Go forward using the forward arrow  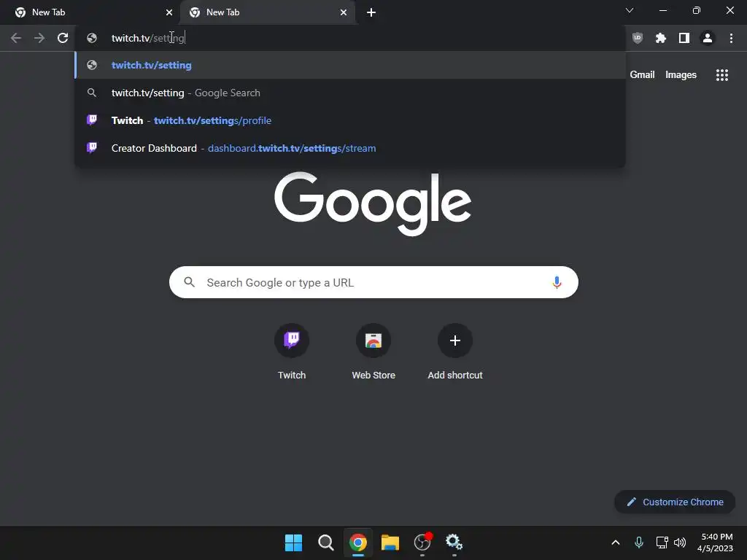coord(39,38)
